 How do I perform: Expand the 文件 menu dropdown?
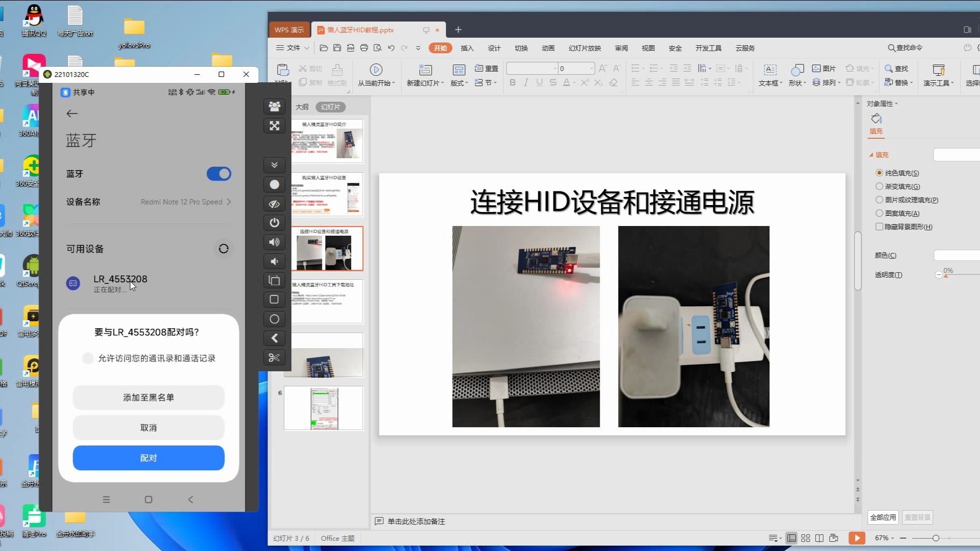pos(292,48)
